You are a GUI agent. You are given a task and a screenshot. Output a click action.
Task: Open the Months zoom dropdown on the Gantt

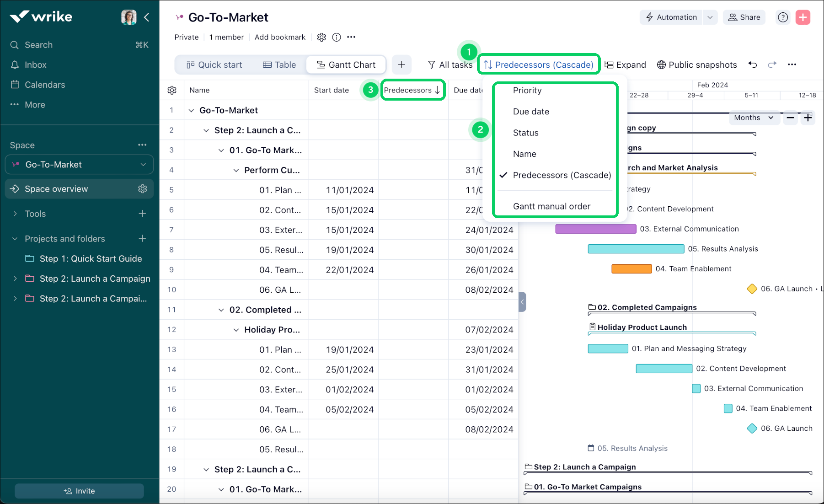point(754,118)
